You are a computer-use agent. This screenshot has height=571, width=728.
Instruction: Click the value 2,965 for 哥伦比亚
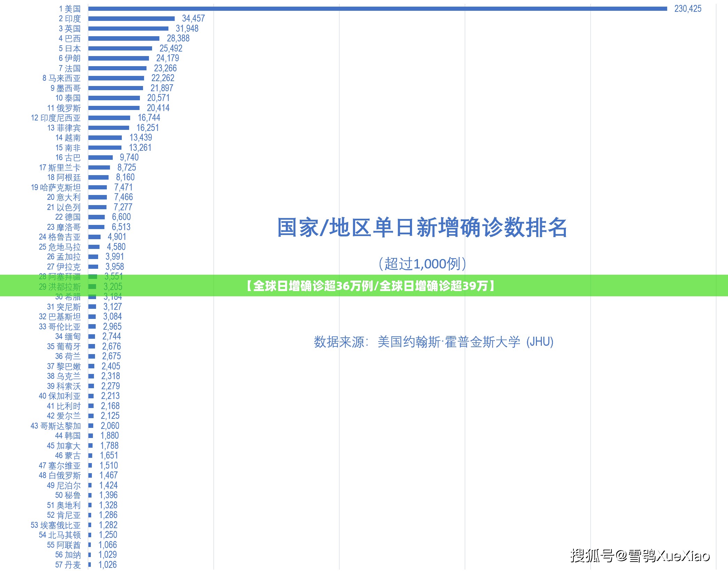(x=112, y=327)
